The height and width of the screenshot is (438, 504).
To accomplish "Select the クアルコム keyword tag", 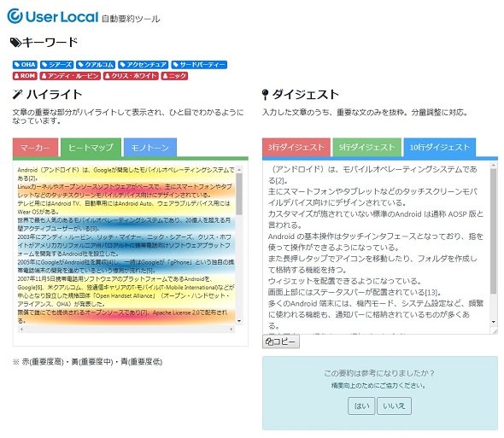I will [x=96, y=65].
